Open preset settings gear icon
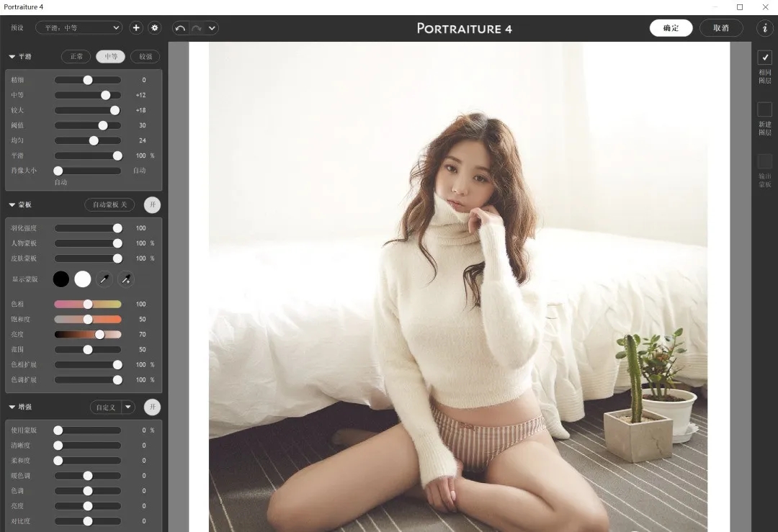 155,28
